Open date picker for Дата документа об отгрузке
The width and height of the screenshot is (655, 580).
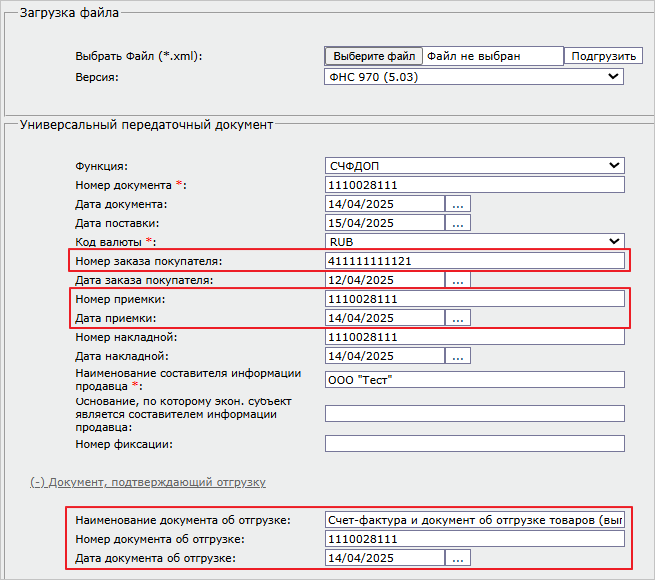click(x=458, y=558)
